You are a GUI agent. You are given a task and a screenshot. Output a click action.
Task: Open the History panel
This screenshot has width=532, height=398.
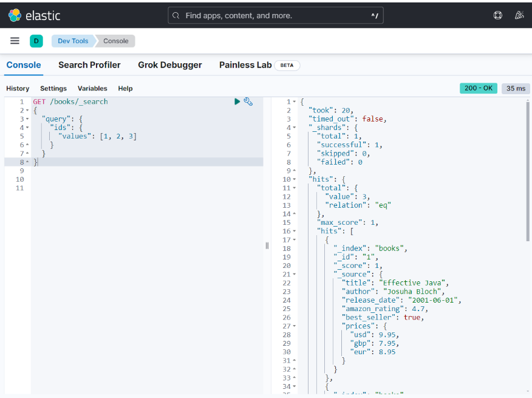pos(18,89)
